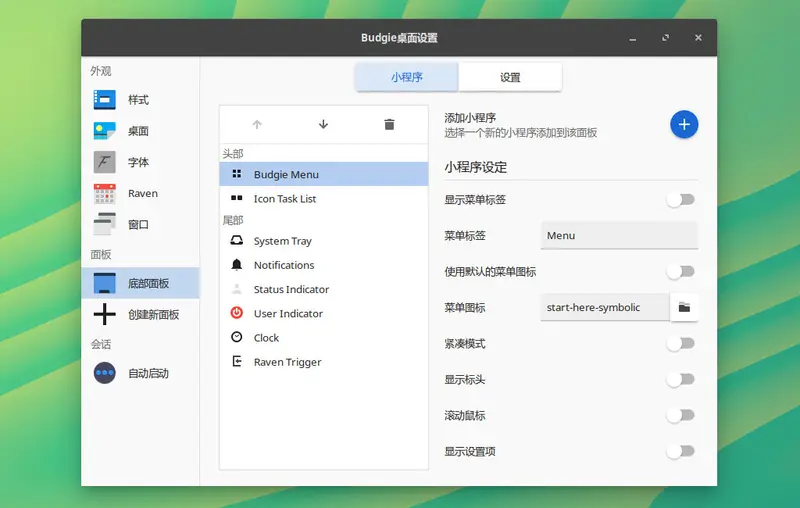Move applet down with the down arrow
This screenshot has width=800, height=508.
pos(323,125)
